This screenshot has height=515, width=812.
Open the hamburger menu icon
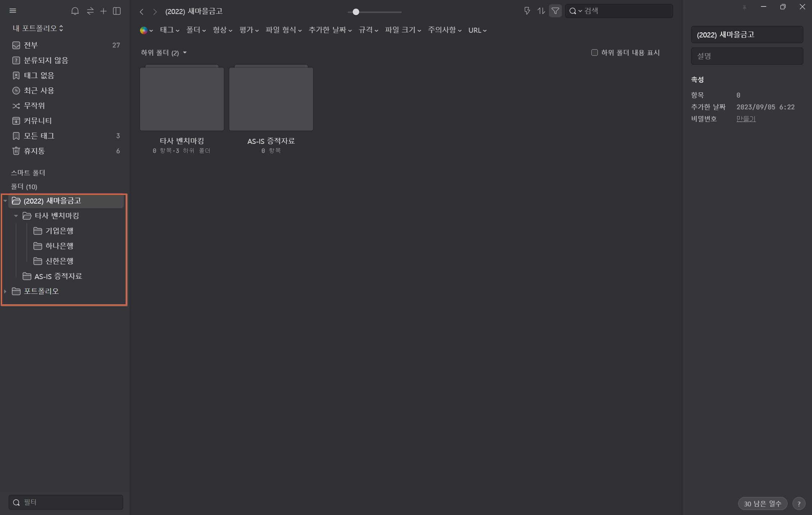[x=13, y=11]
